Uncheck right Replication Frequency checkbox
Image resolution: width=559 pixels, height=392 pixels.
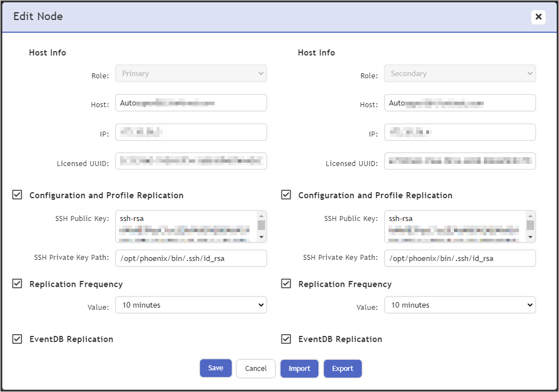click(286, 284)
